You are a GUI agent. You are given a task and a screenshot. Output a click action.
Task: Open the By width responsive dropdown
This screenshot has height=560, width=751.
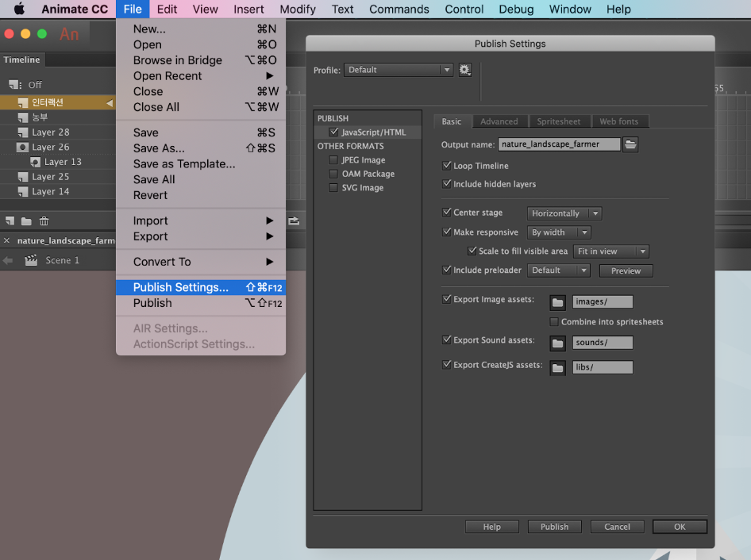coord(559,232)
